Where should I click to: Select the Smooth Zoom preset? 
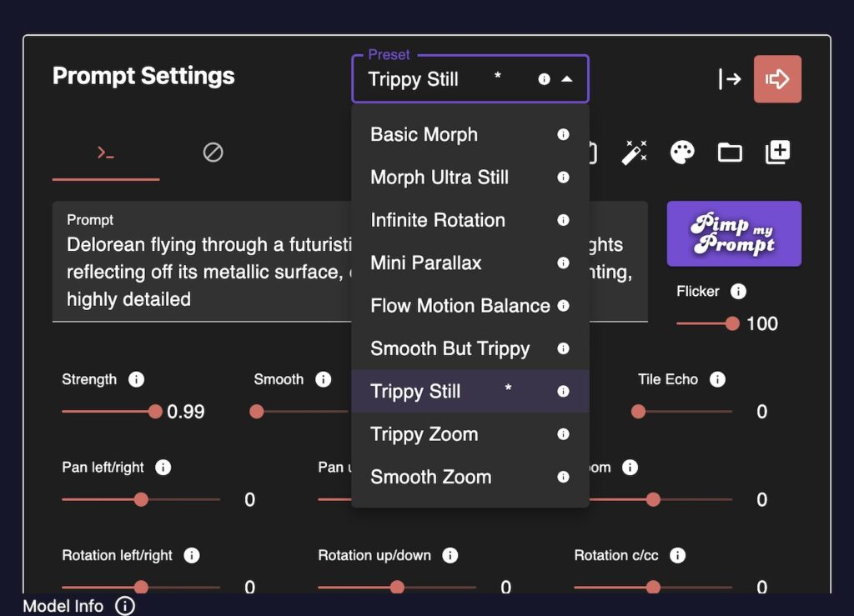pos(431,477)
